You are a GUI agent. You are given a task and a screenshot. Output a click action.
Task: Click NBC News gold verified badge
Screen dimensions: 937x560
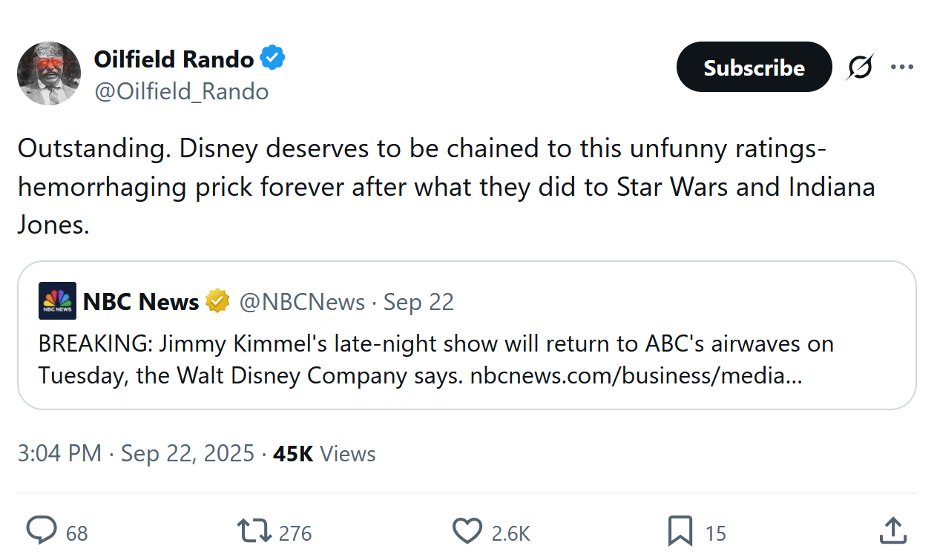click(217, 301)
